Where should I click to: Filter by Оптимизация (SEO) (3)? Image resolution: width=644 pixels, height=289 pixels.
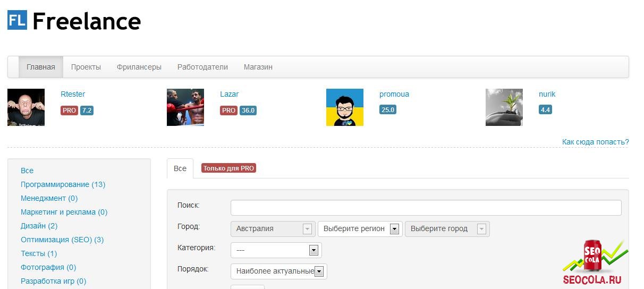pyautogui.click(x=62, y=240)
